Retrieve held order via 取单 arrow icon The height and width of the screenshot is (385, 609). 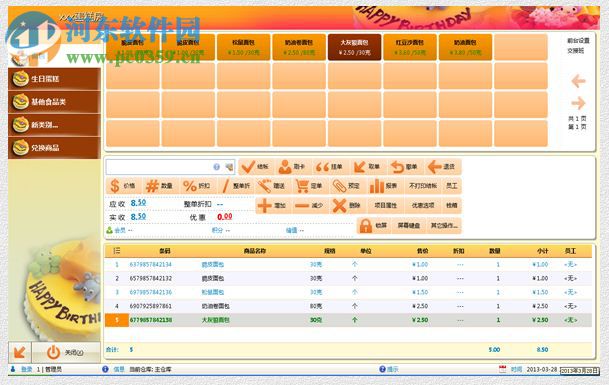point(360,167)
